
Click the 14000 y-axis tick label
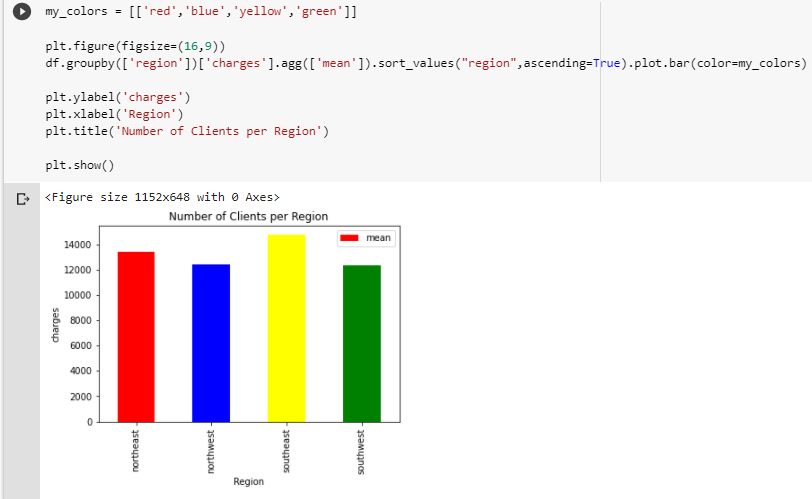tap(77, 245)
